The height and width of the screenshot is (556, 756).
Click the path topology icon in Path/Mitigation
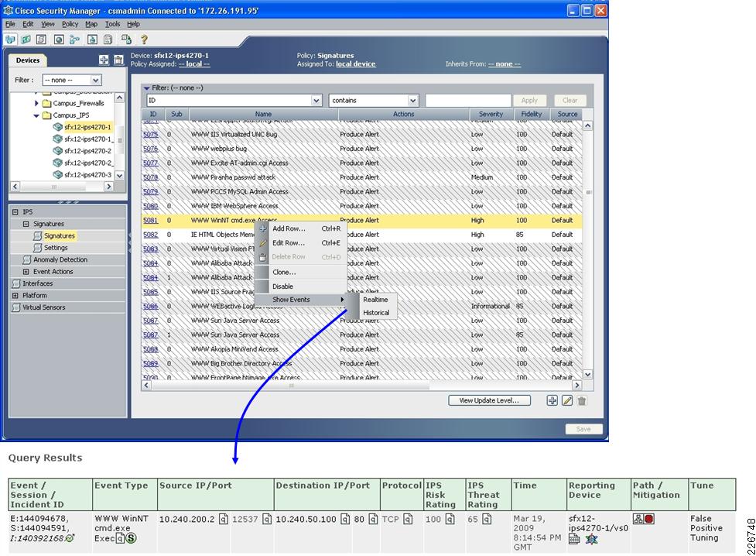pos(638,520)
